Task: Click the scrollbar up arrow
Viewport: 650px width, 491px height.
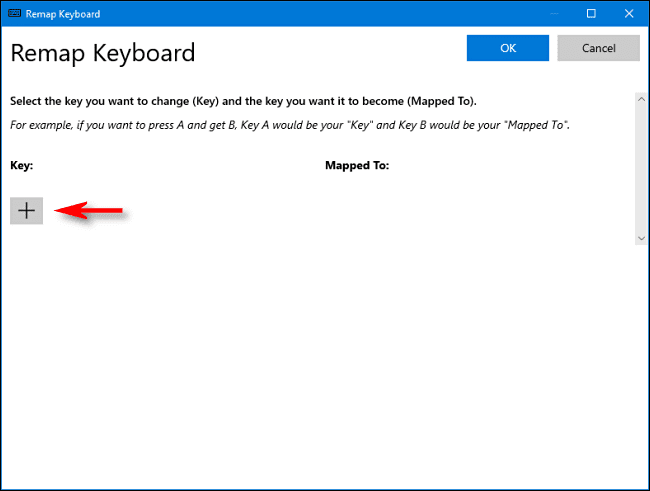Action: coord(640,99)
